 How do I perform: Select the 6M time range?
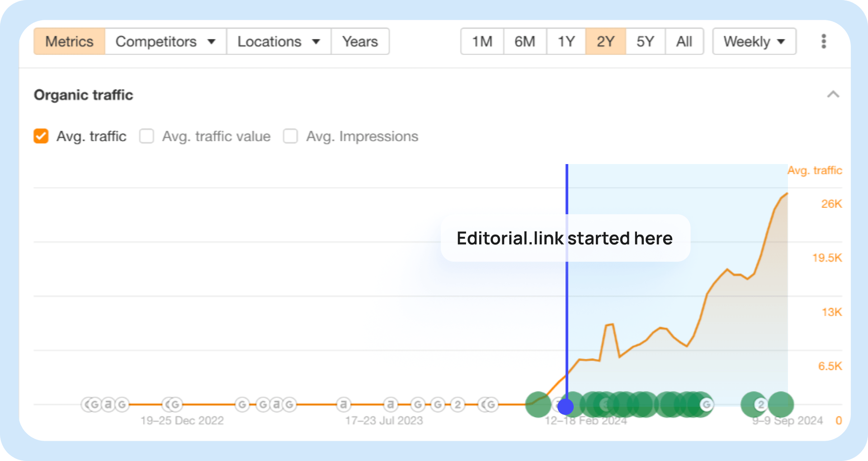coord(525,42)
